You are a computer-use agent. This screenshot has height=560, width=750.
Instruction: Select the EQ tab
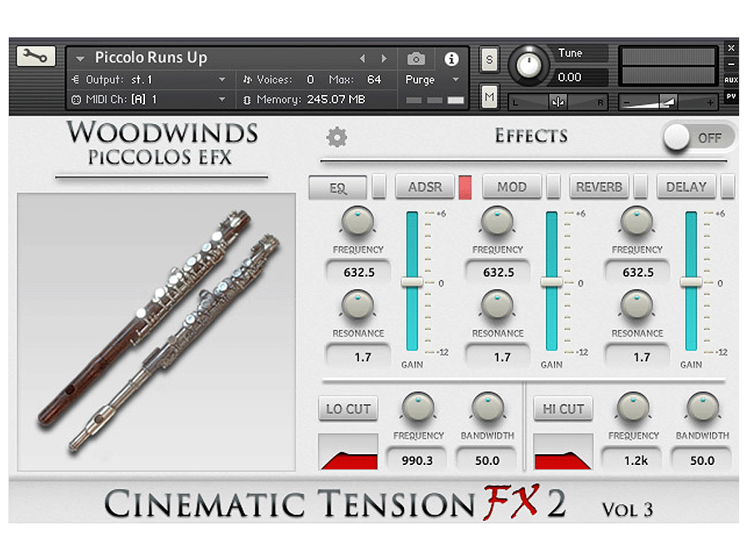337,187
